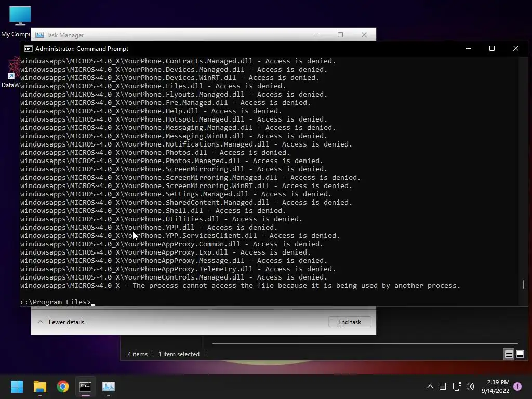Click the 'YourPhone.Help.dll' output line

click(151, 111)
